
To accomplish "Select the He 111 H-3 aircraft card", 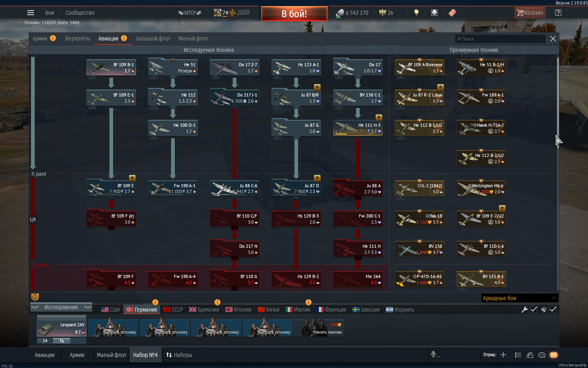I will (358, 128).
